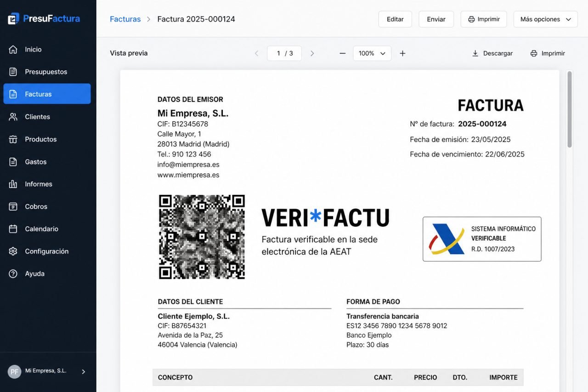Click the CIF: B87654321 text
This screenshot has width=588, height=392.
pos(182,326)
